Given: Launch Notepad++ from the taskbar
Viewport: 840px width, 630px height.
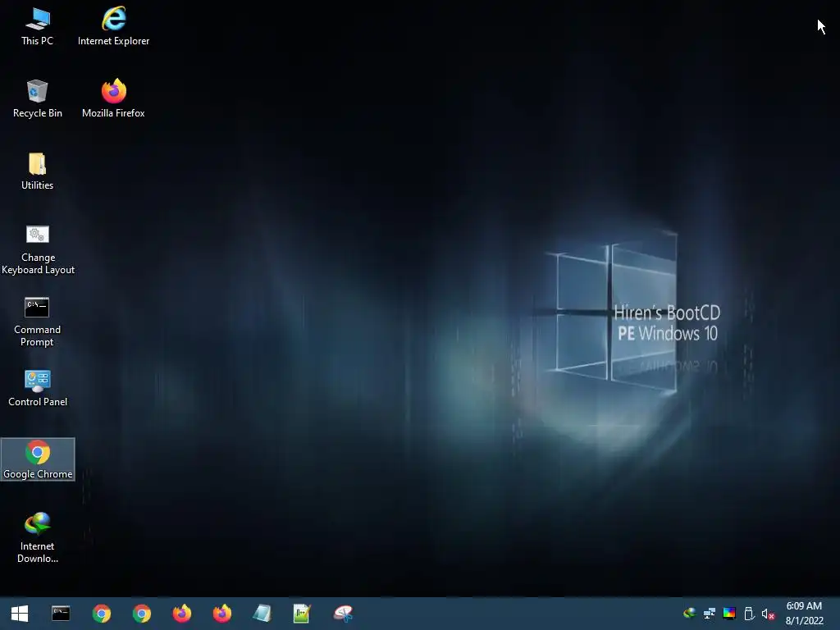Looking at the screenshot, I should click(302, 614).
